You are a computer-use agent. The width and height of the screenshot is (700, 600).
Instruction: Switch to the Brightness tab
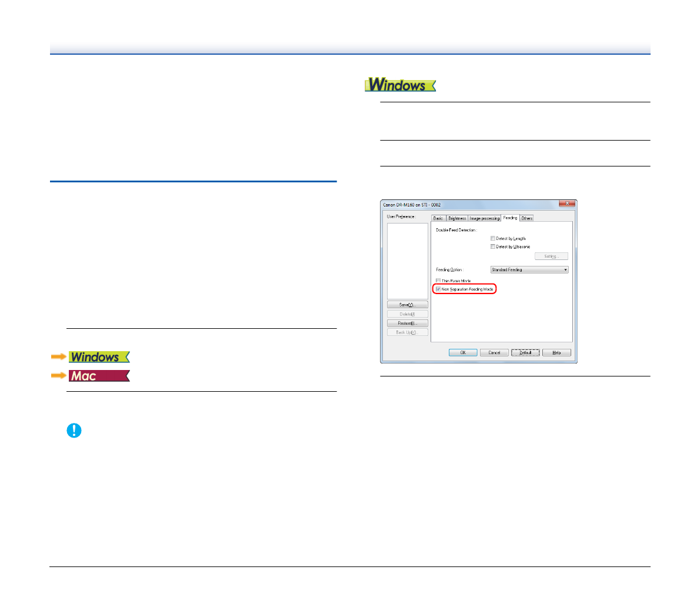click(457, 218)
